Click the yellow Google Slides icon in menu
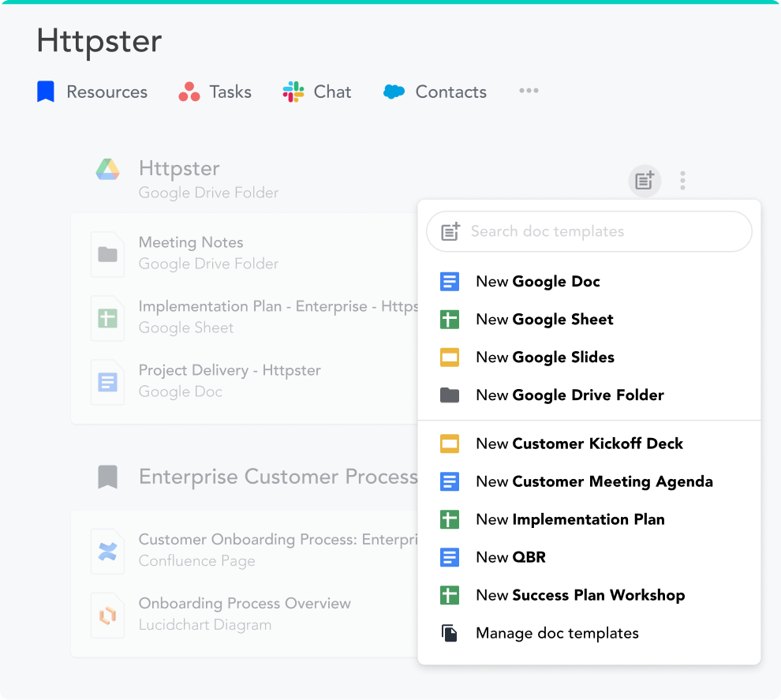The height and width of the screenshot is (700, 781). tap(450, 357)
